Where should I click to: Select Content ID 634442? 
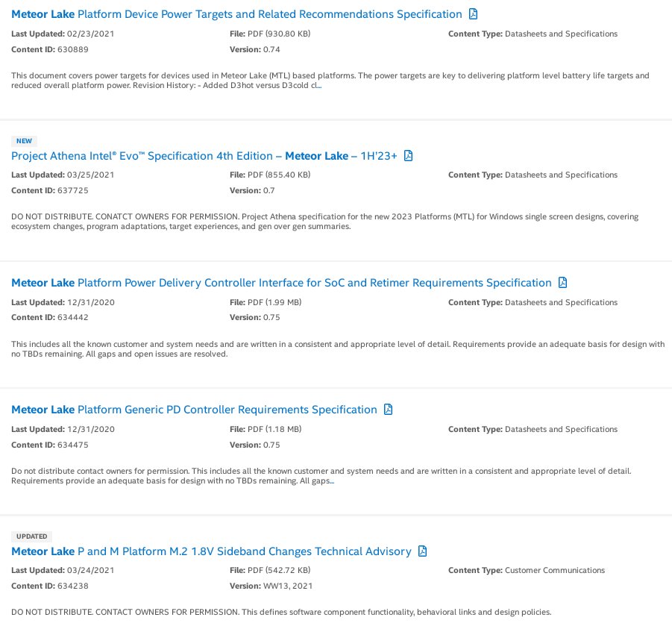(50, 317)
